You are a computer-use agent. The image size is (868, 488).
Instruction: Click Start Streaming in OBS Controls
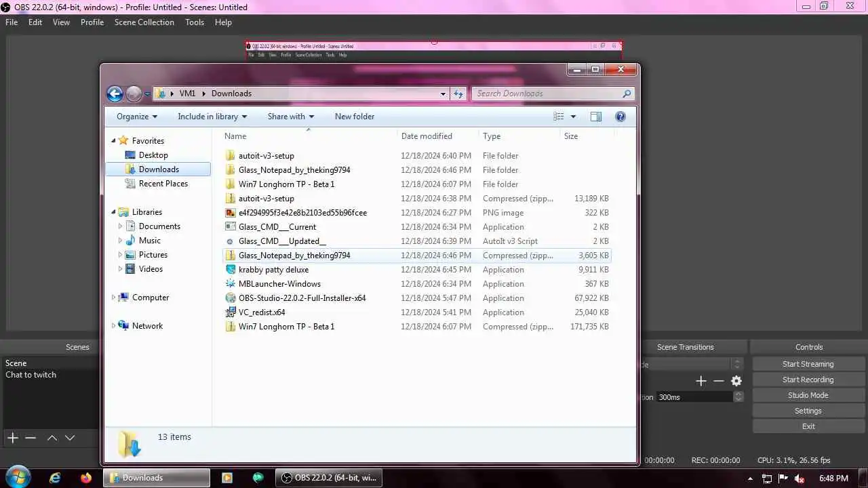click(x=808, y=364)
